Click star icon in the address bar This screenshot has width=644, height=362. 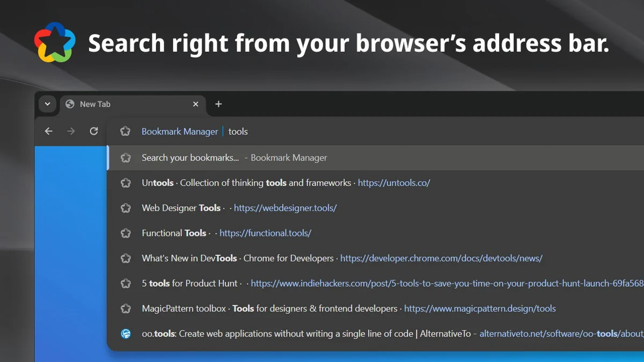pos(126,131)
